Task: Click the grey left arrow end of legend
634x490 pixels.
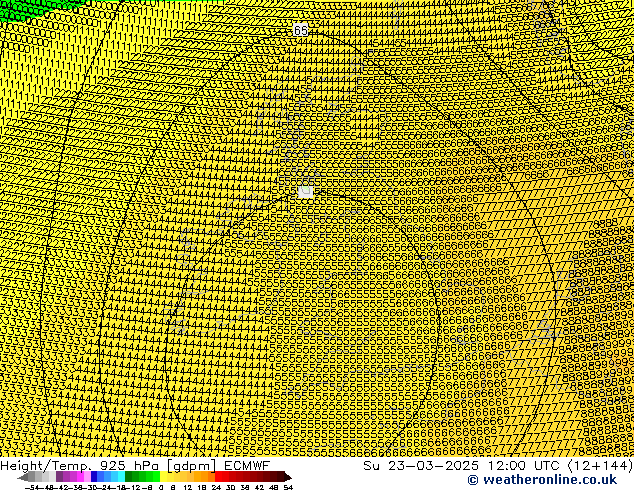Action: click(x=22, y=477)
